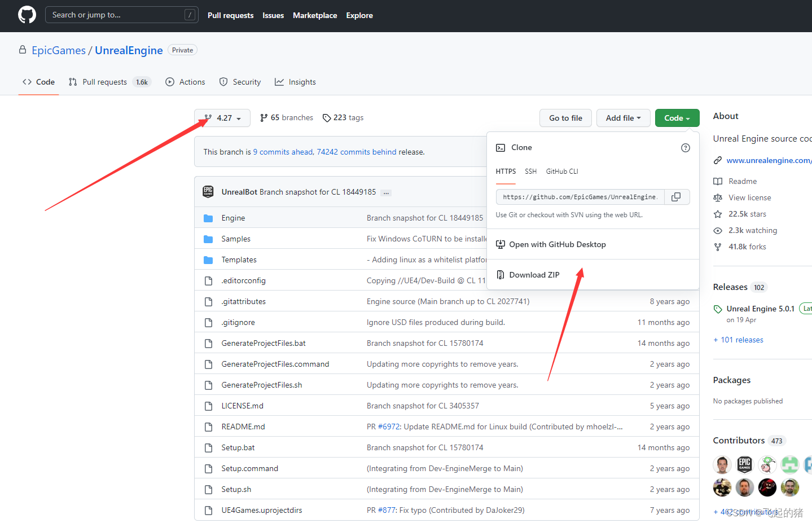This screenshot has width=812, height=523.
Task: Focus the Search or jump to field
Action: (x=116, y=15)
